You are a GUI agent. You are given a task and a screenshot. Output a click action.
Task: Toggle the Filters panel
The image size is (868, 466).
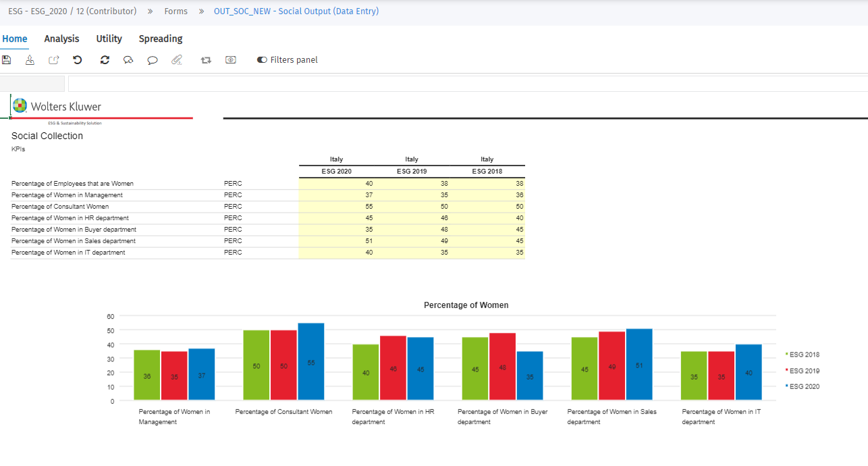coord(287,59)
